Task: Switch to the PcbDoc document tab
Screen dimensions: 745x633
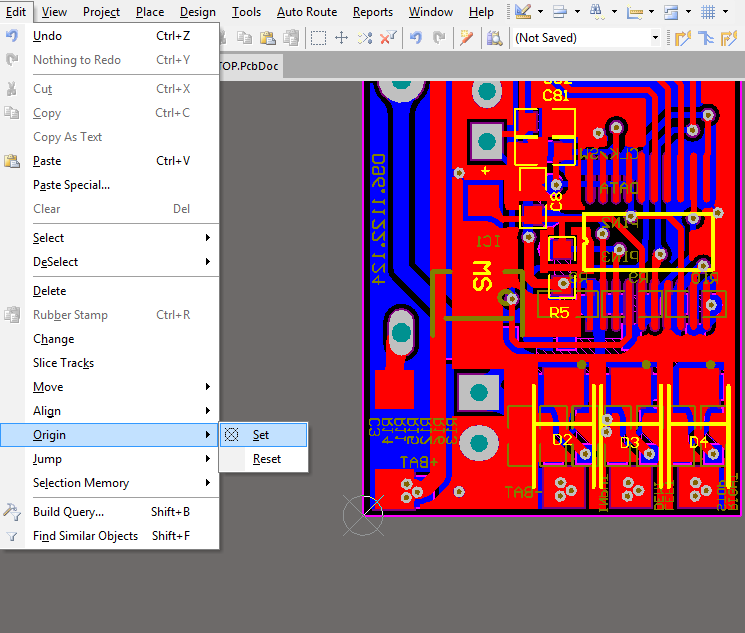Action: [x=251, y=66]
